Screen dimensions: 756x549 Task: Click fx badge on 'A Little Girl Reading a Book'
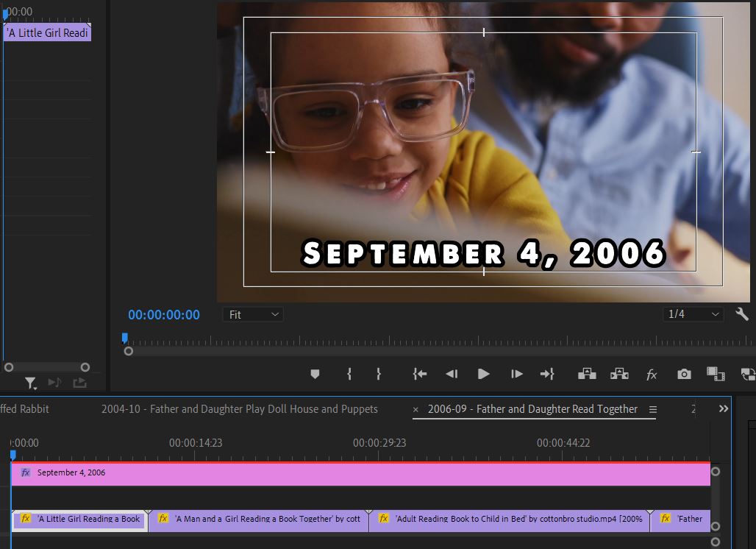point(26,519)
